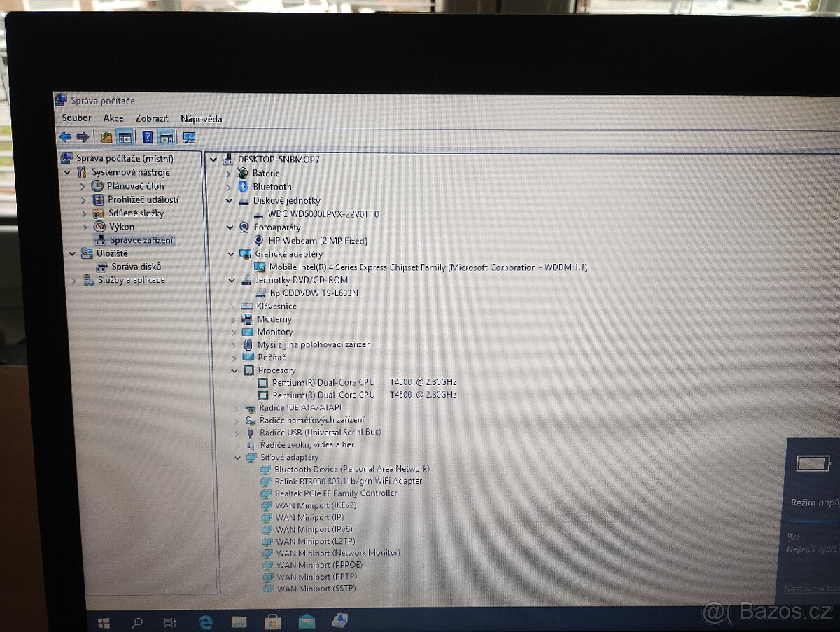The height and width of the screenshot is (632, 840).
Task: Click the Forward navigation arrow in the toolbar
Action: click(83, 137)
